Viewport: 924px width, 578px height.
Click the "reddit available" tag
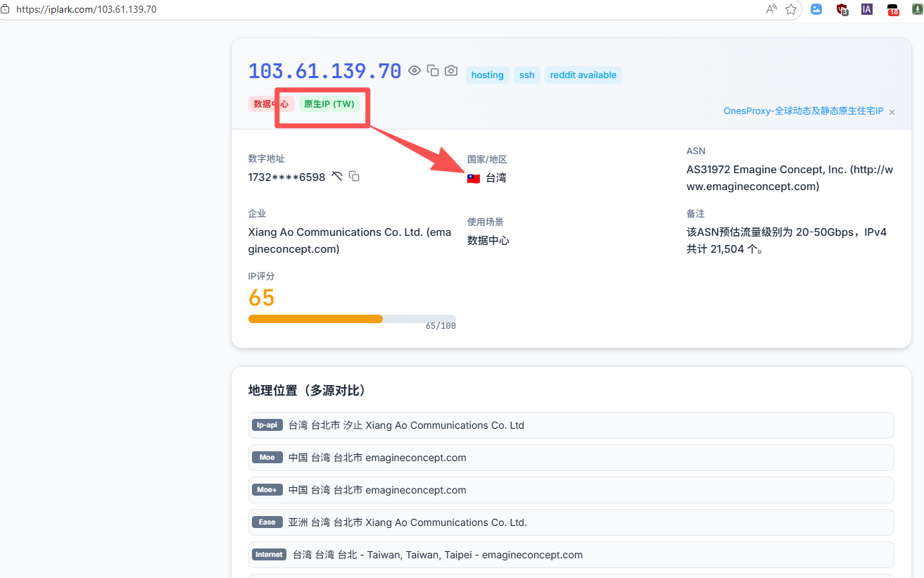coord(583,75)
